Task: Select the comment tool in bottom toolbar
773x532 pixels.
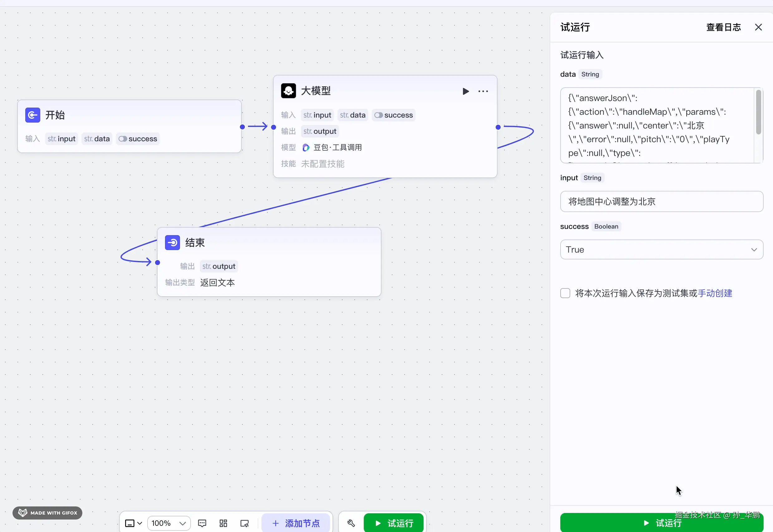Action: (x=202, y=523)
